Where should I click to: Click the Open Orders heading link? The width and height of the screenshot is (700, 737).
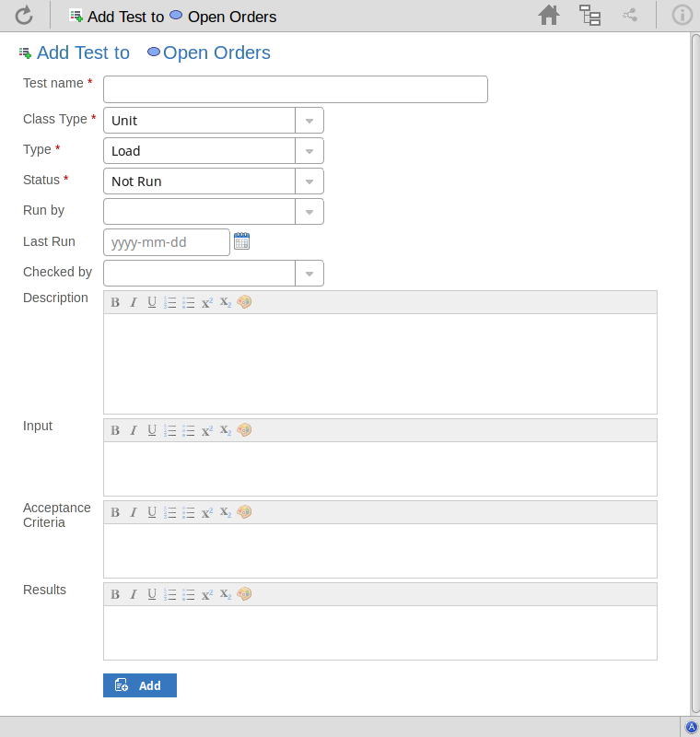pos(216,53)
